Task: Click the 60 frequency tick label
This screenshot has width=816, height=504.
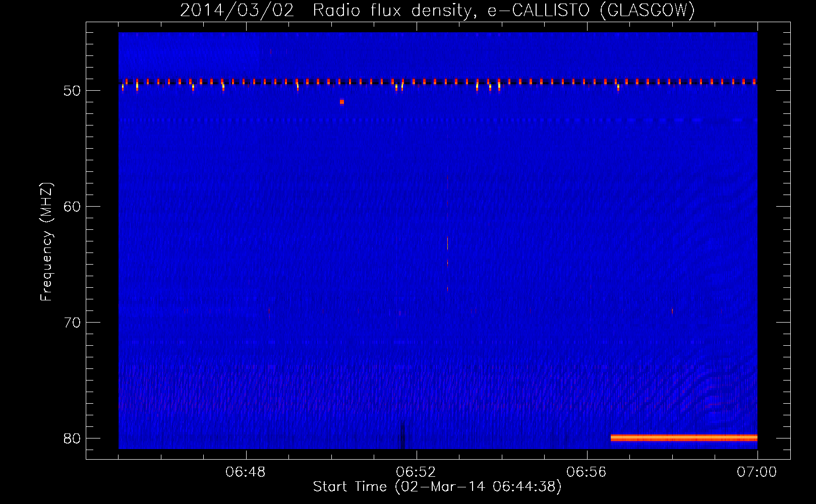Action: point(73,207)
